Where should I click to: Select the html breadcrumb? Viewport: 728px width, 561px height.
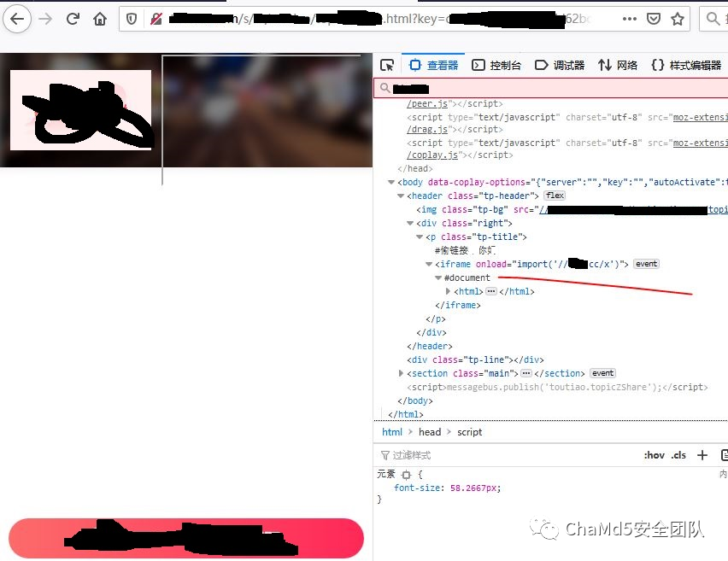(x=392, y=432)
